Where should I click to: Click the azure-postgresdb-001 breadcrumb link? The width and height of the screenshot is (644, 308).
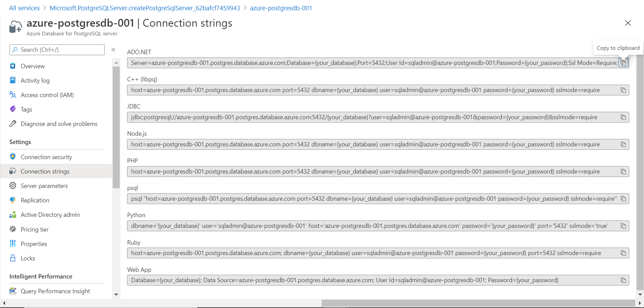click(281, 8)
